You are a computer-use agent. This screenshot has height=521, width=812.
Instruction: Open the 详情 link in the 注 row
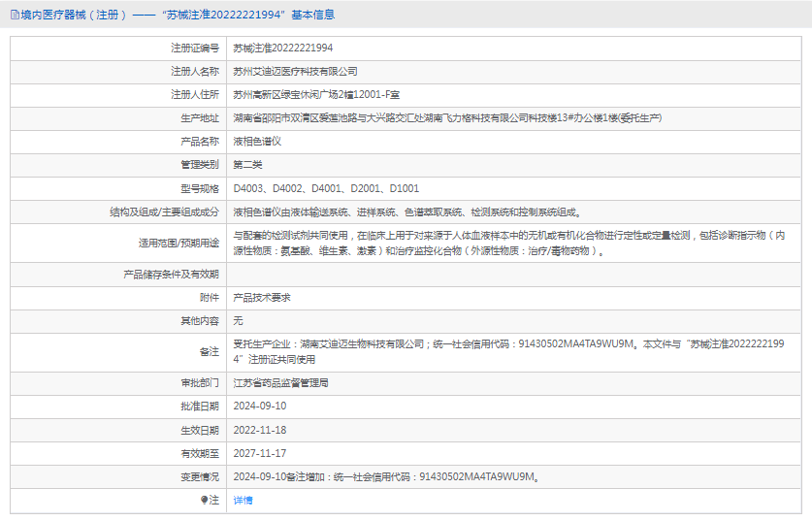click(243, 501)
